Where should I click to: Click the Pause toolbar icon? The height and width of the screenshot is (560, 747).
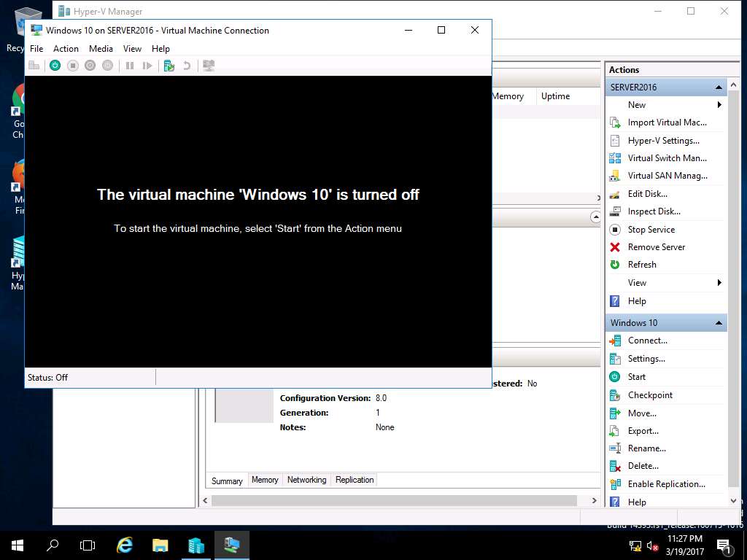click(130, 66)
